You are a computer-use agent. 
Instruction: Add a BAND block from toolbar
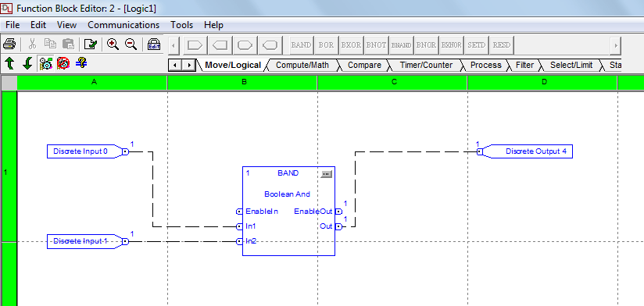(x=302, y=45)
